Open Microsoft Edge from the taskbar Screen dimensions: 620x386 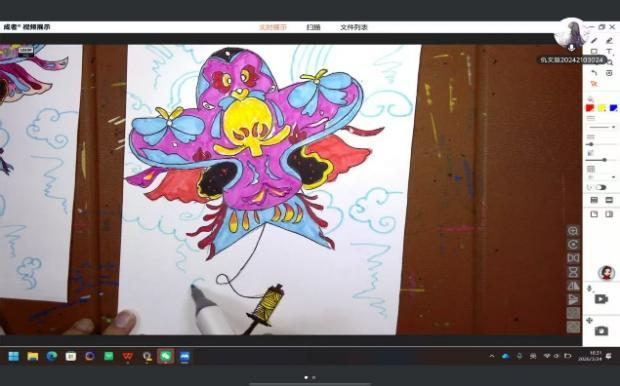point(52,356)
